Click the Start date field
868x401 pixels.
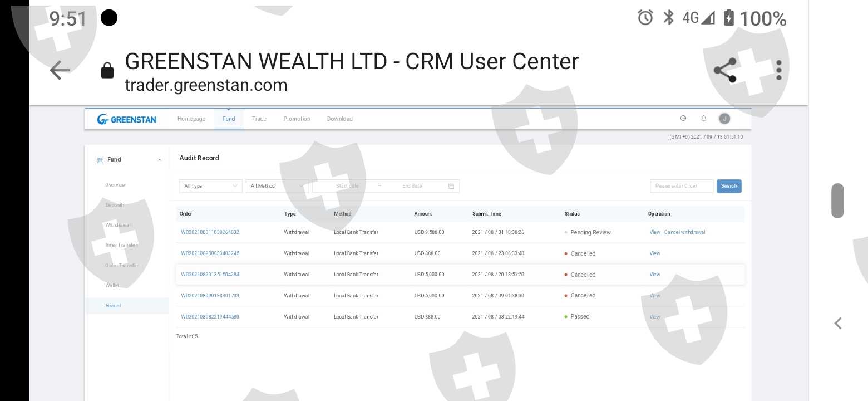[347, 186]
